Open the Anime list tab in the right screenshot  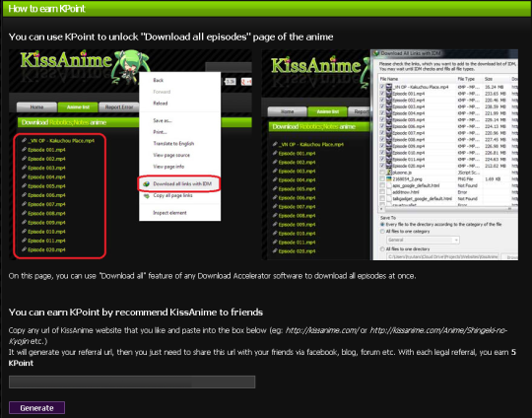click(327, 111)
